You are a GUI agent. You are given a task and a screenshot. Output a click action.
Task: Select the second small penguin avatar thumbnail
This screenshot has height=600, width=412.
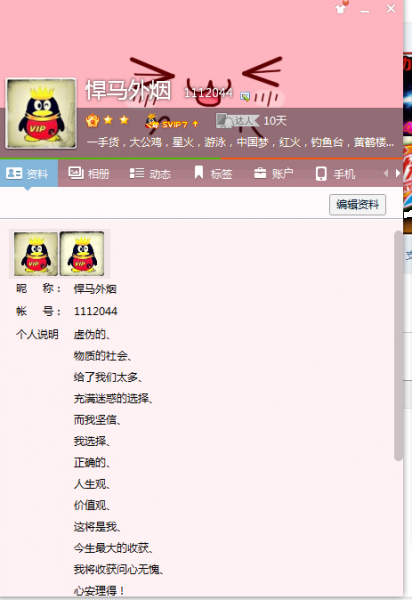pos(82,253)
